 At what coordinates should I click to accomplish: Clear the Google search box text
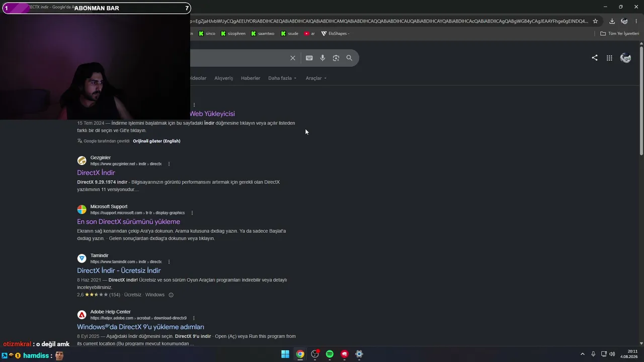(293, 58)
